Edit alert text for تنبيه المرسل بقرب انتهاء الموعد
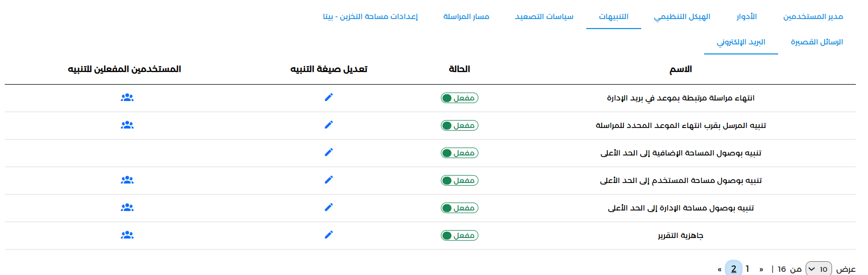This screenshot has height=275, width=868. coord(329,125)
